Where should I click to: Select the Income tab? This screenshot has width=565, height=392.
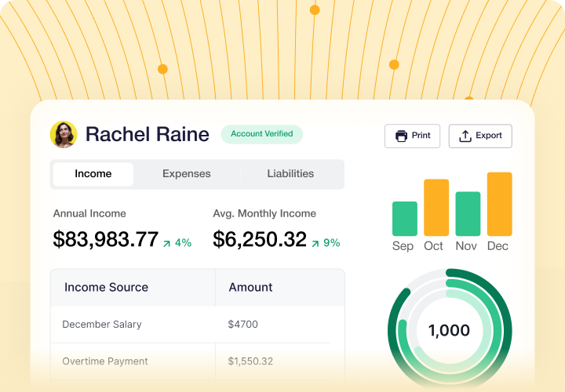tap(93, 174)
